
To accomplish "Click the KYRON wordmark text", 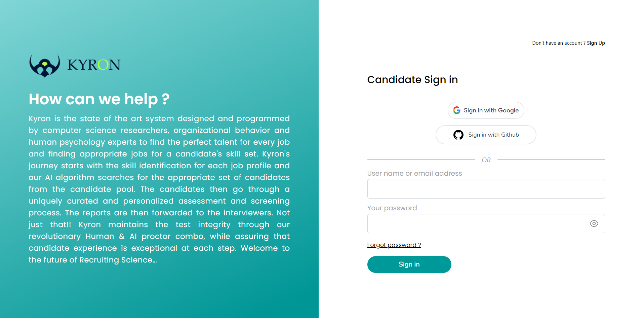I will click(94, 65).
